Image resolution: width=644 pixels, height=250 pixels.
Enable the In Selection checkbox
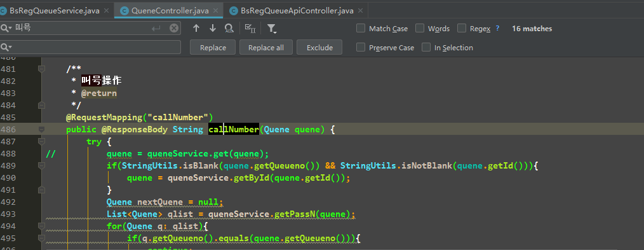(426, 47)
